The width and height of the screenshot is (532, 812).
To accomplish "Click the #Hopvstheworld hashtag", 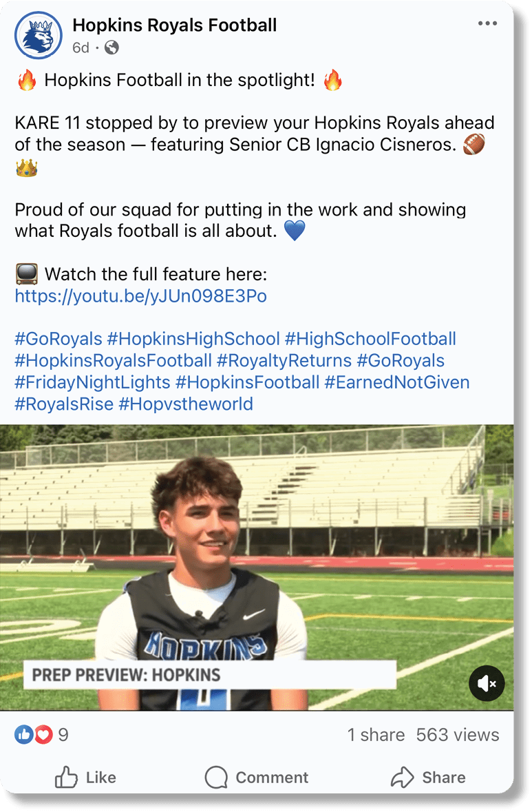I will [x=186, y=404].
